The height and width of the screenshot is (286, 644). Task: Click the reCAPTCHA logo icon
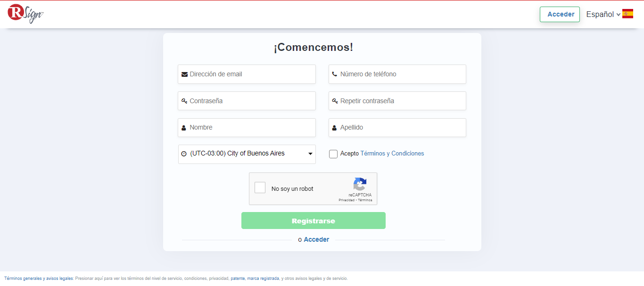point(360,184)
